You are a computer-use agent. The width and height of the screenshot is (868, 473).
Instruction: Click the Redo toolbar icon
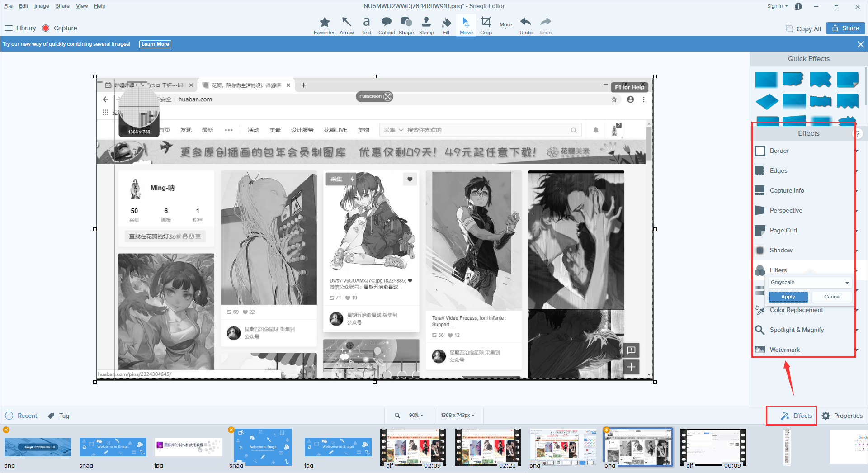[x=546, y=26]
